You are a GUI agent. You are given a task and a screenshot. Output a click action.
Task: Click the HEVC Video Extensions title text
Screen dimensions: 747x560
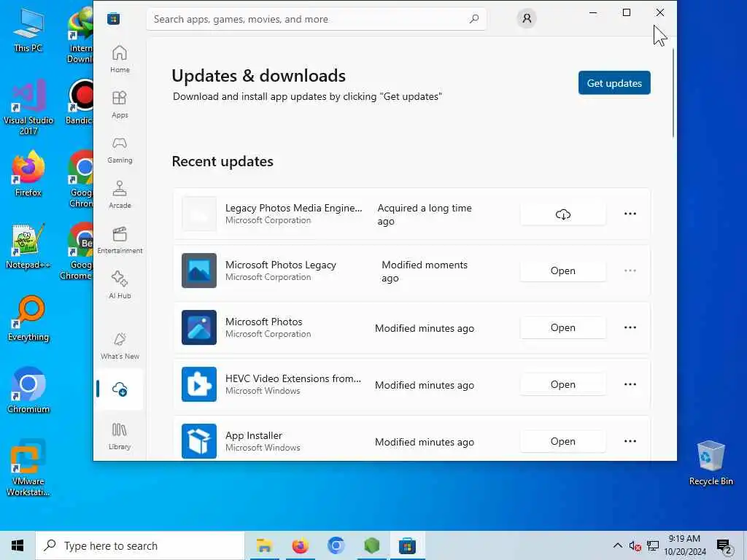coord(293,378)
